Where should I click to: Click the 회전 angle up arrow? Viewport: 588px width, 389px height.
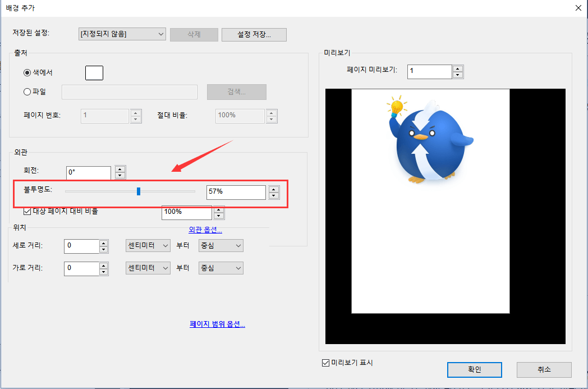120,169
